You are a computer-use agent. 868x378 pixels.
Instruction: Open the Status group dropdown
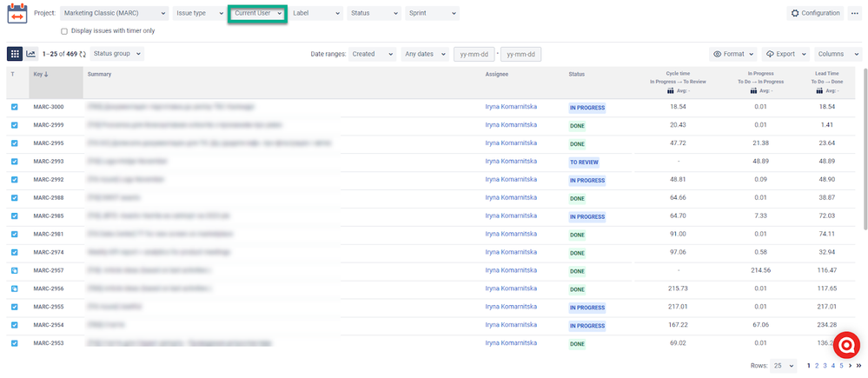tap(116, 54)
